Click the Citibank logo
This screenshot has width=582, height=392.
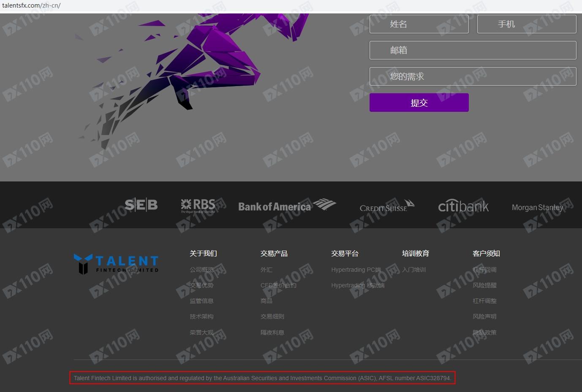click(463, 206)
